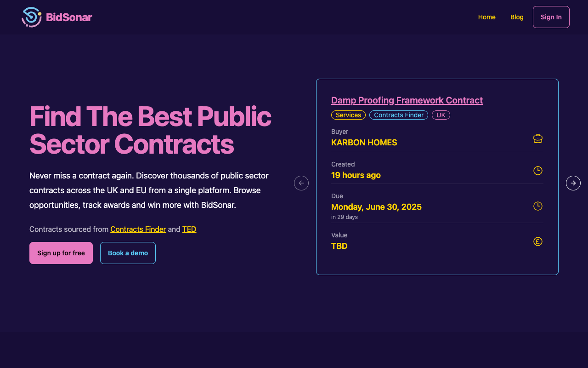The width and height of the screenshot is (588, 368).
Task: Click the Sign In button
Action: (x=551, y=17)
